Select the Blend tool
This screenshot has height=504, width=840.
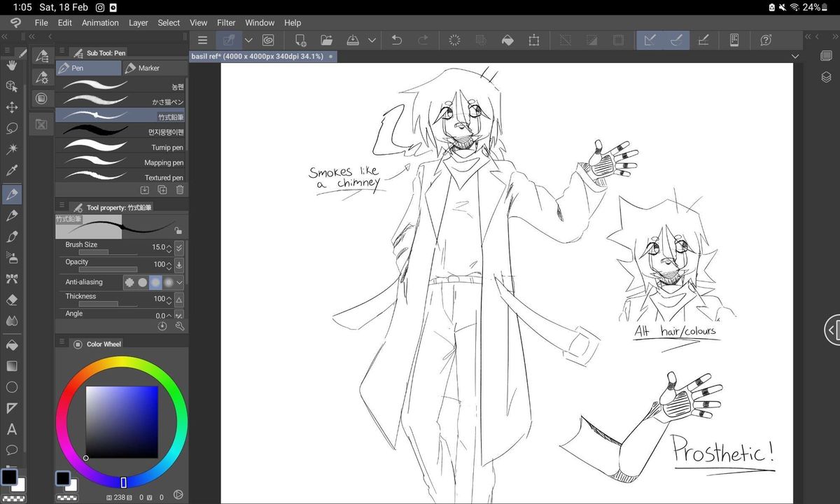(x=12, y=321)
